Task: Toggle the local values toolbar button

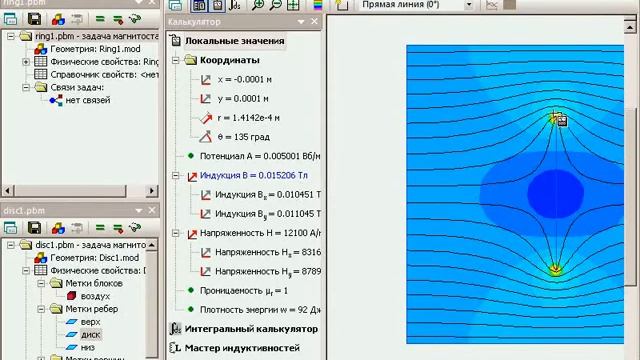Action: (218, 5)
